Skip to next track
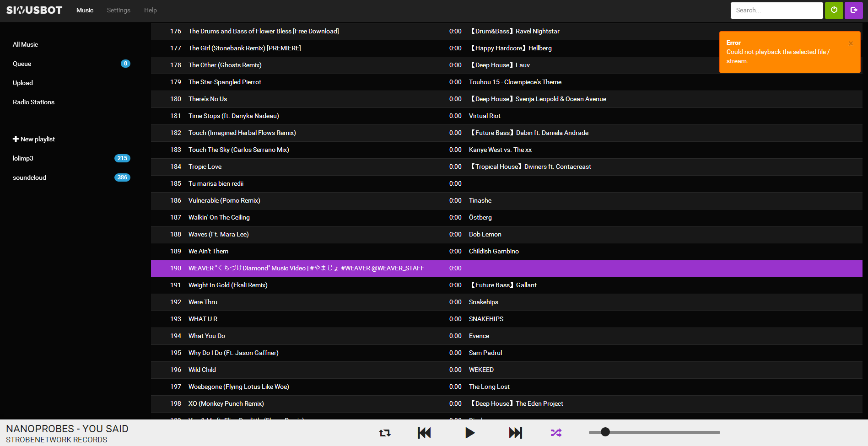 click(516, 433)
